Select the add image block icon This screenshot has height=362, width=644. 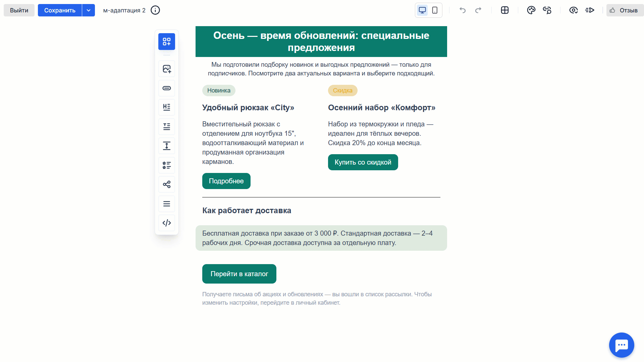pyautogui.click(x=167, y=69)
